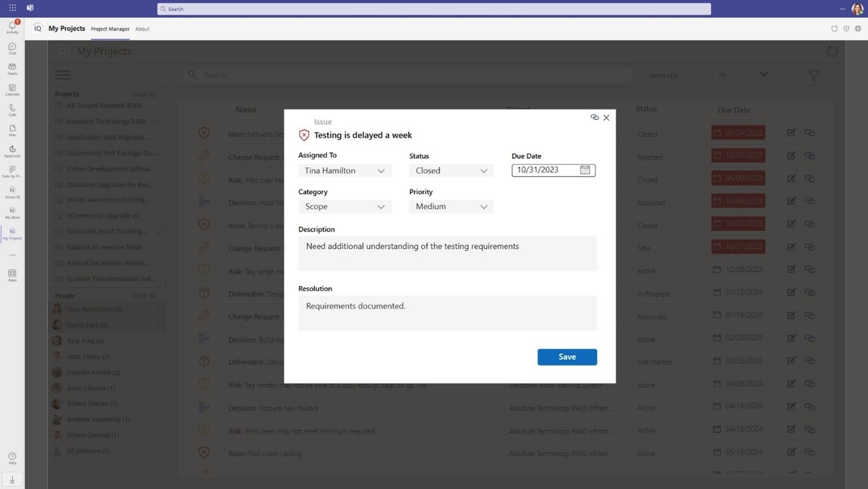This screenshot has height=489, width=868.
Task: Select Matt Finley (2) in People
Action: [106, 357]
